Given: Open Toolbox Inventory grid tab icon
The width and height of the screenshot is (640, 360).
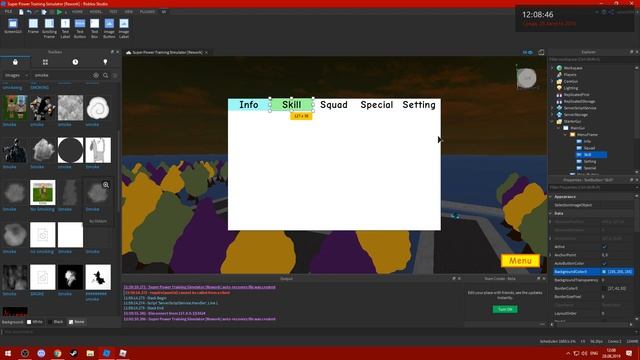Looking at the screenshot, I should pos(45,62).
